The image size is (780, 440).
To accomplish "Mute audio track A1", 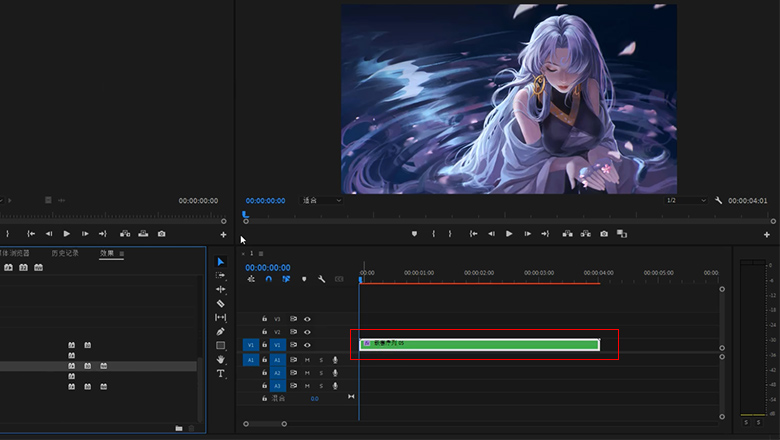I will pyautogui.click(x=307, y=360).
